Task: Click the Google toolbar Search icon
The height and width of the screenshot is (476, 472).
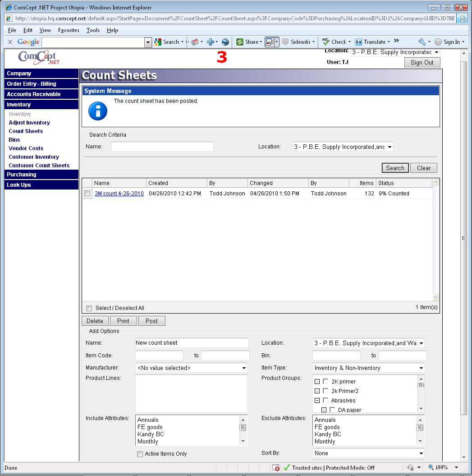Action: (x=158, y=42)
